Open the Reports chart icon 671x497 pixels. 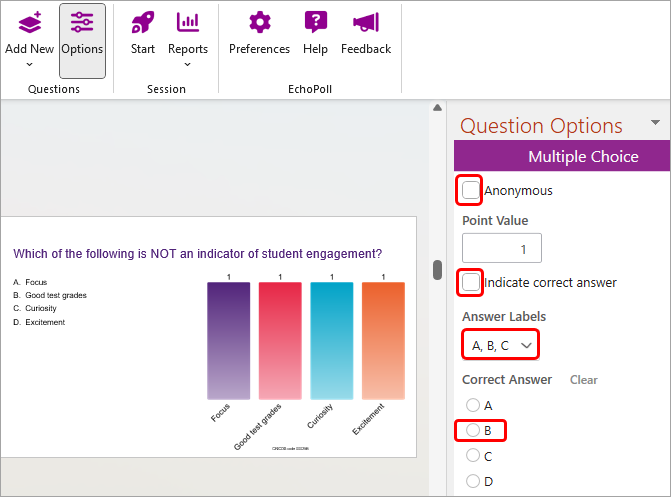pyautogui.click(x=187, y=23)
